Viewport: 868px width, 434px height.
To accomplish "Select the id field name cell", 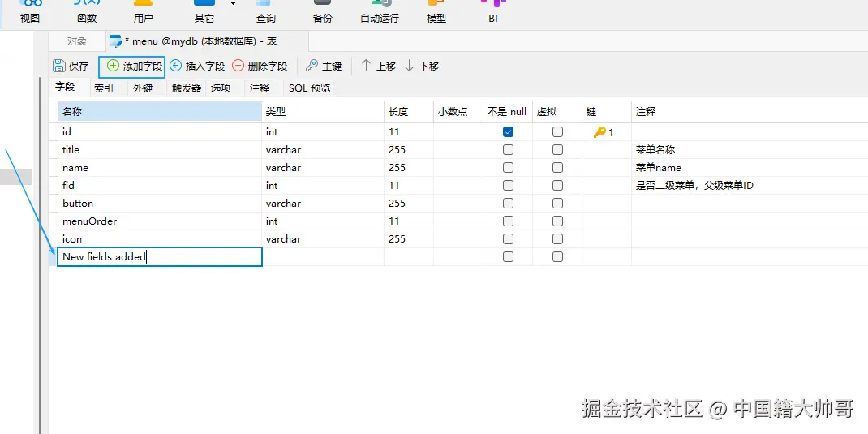I will (x=160, y=132).
